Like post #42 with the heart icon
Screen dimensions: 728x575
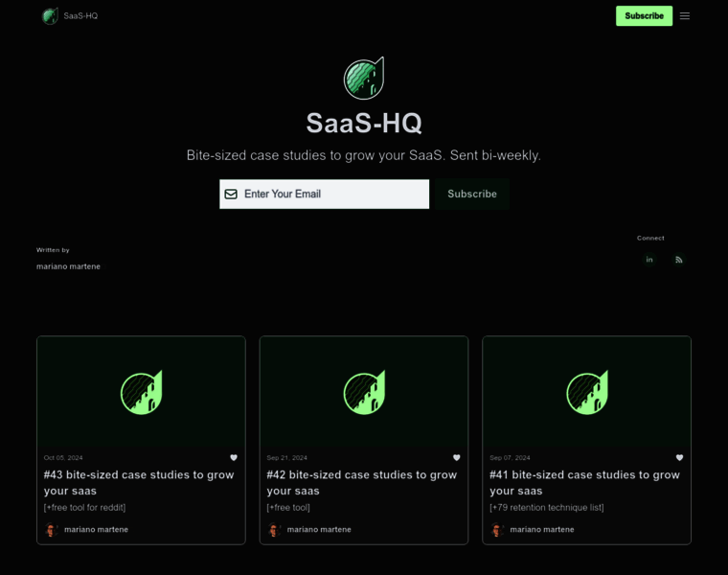[x=456, y=457]
